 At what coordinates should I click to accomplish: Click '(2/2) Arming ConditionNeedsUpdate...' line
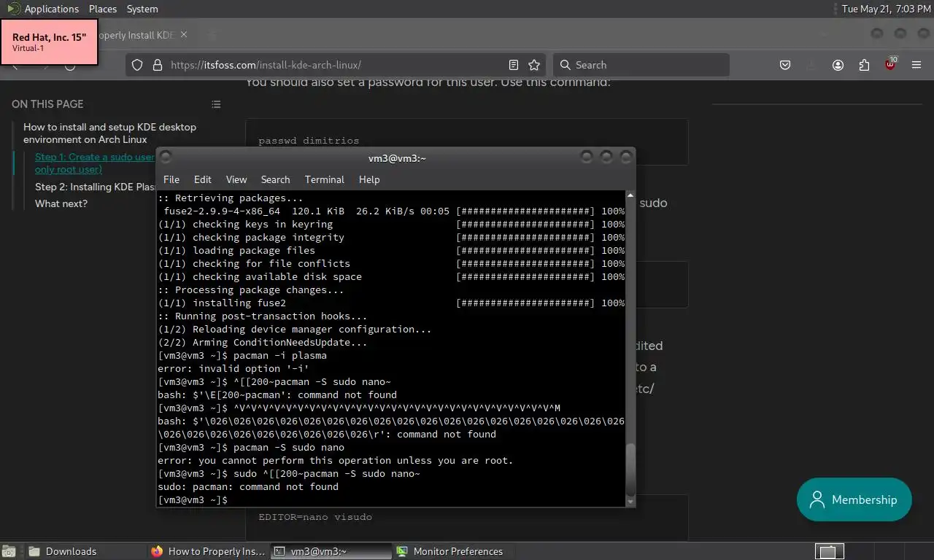point(263,343)
